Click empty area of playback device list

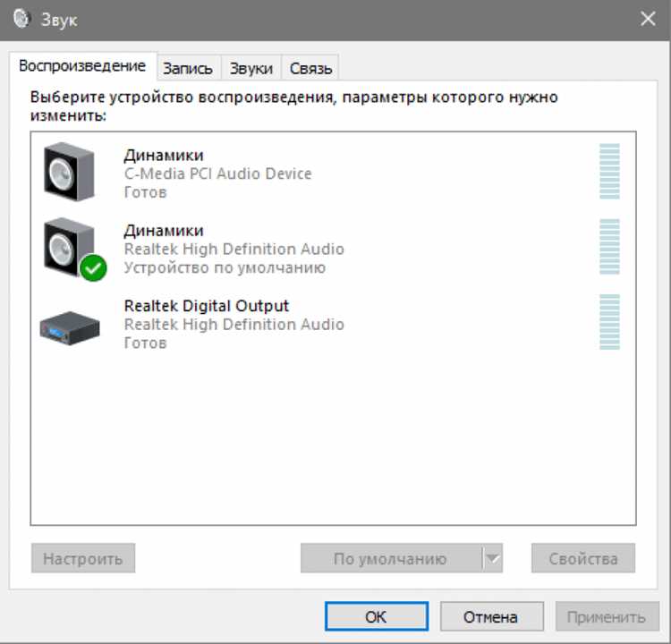coord(333,436)
